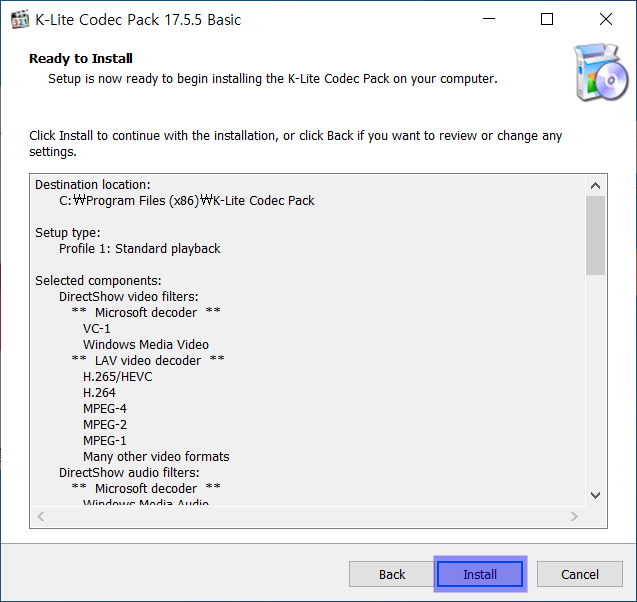The width and height of the screenshot is (637, 602).
Task: Click 'Profile 1: Standard playback' text
Action: tap(139, 249)
